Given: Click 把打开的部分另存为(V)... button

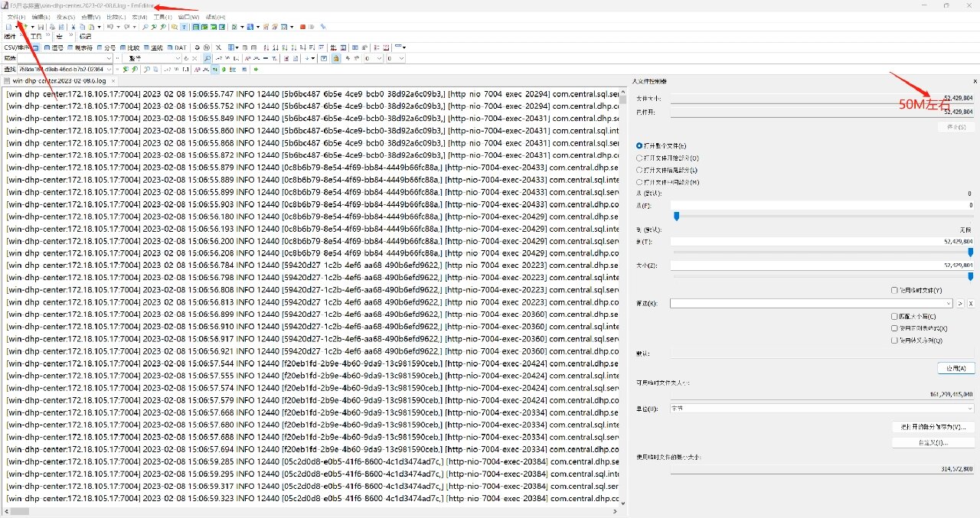Looking at the screenshot, I should click(933, 427).
